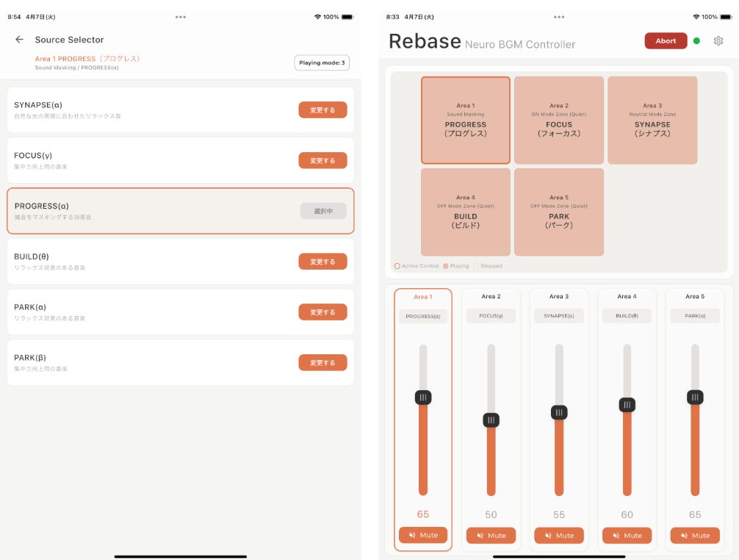739x560 pixels.
Task: Change source to SYNAPSE(α)
Action: pos(322,110)
